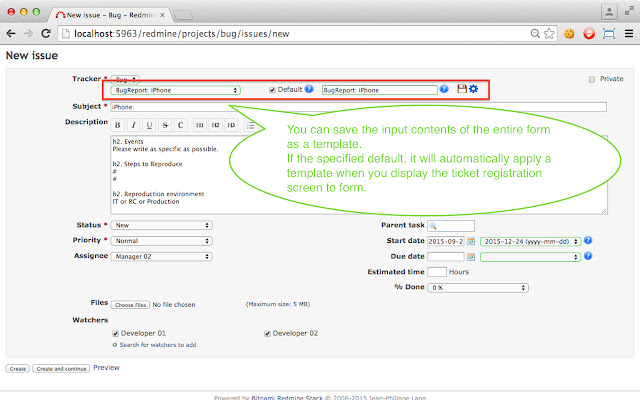
Task: Apply Italic formatting in description toolbar
Action: click(x=133, y=125)
